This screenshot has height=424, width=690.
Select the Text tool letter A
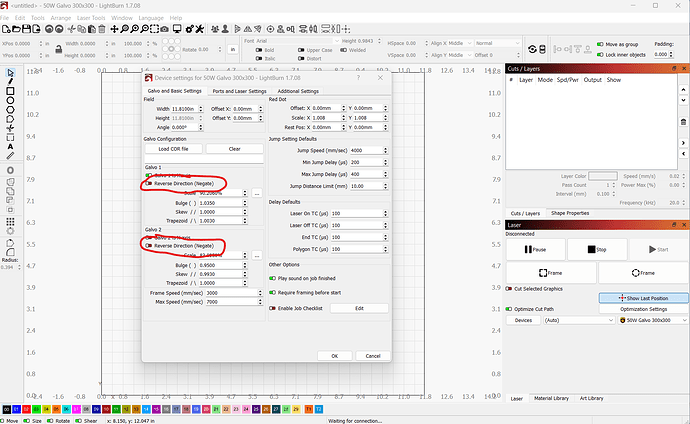10,146
